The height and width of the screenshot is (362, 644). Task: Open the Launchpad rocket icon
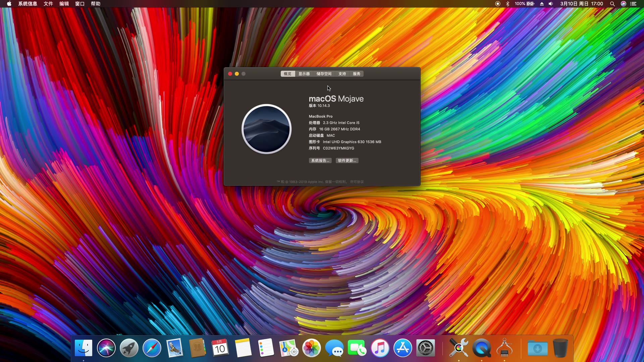coord(129,348)
